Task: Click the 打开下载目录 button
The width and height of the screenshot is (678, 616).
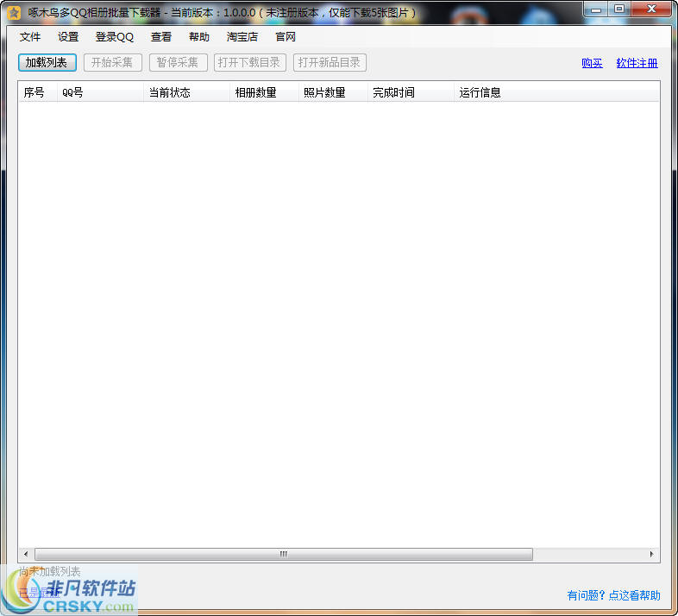Action: pos(250,63)
